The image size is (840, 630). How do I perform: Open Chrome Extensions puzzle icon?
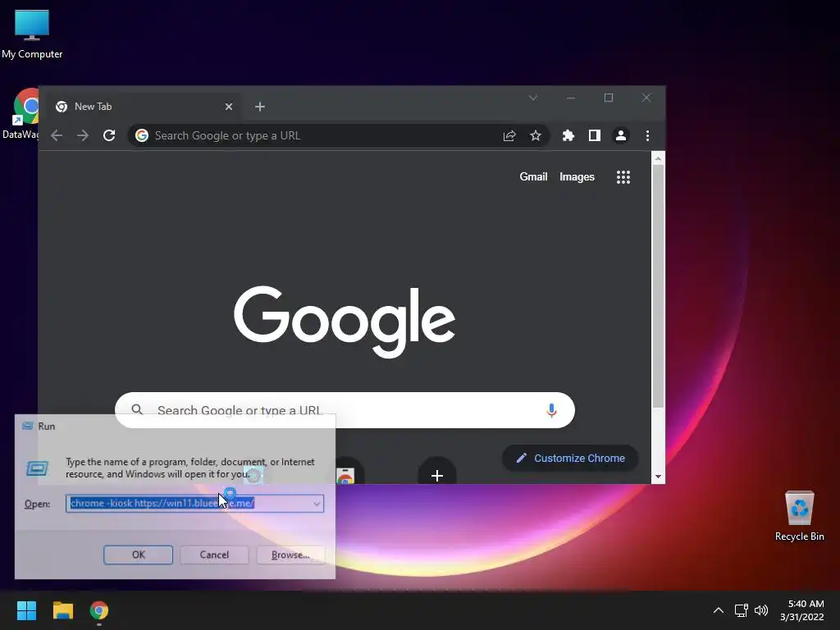568,135
